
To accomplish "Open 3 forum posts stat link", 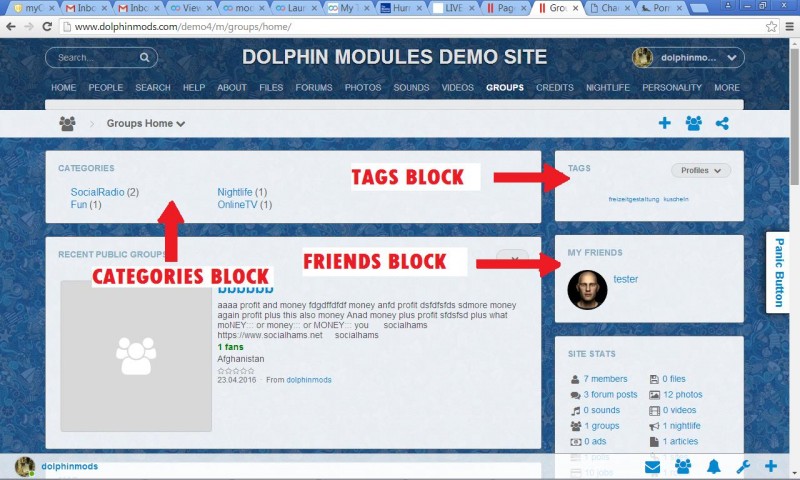I will click(610, 394).
